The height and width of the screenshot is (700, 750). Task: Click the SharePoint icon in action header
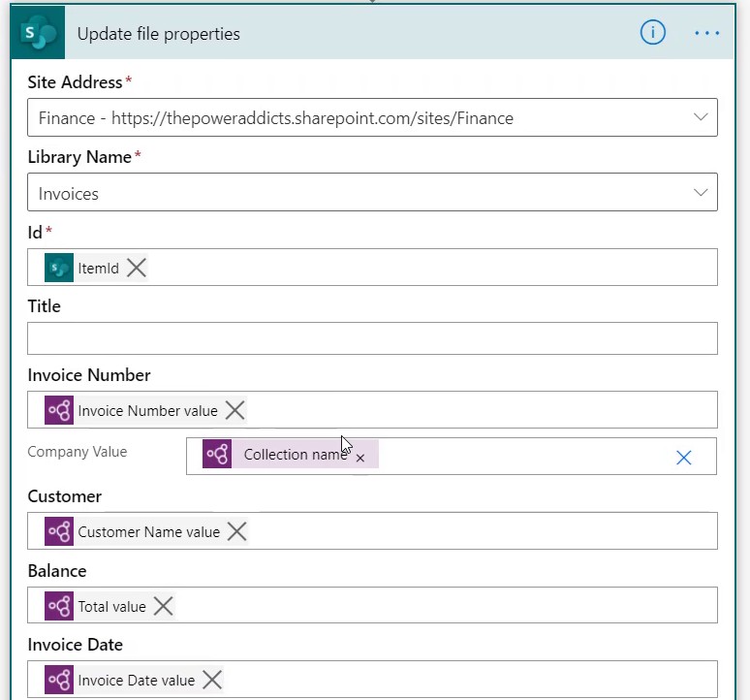38,33
